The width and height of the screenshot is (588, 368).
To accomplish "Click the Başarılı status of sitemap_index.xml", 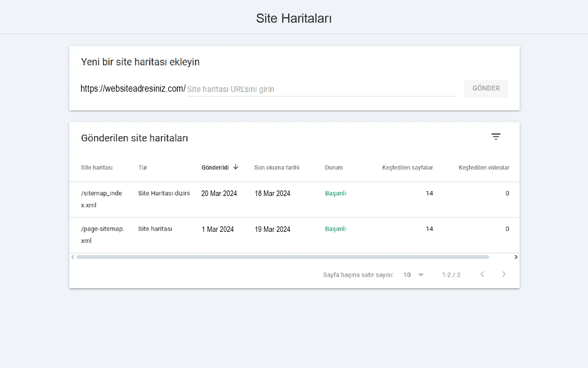I will (335, 193).
